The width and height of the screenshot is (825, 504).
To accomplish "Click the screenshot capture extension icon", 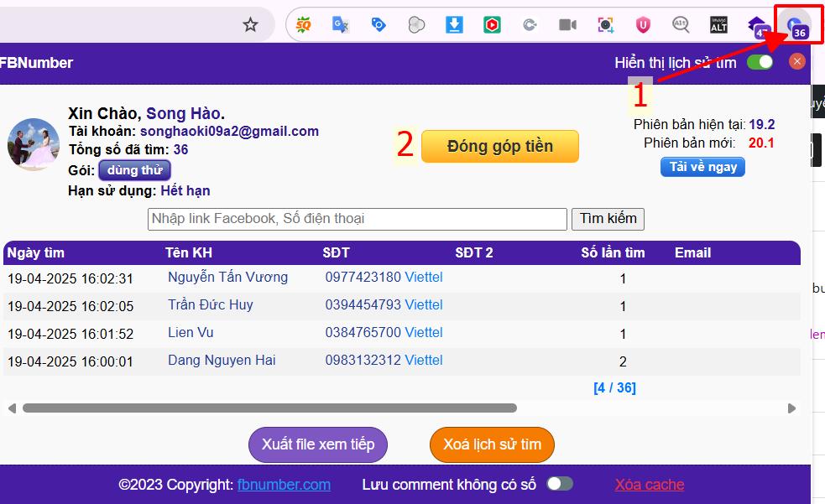I will click(x=606, y=24).
